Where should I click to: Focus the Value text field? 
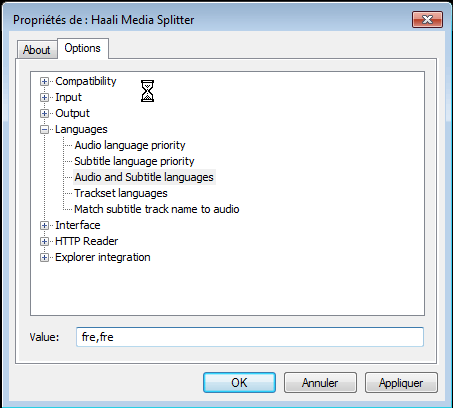tap(250, 337)
